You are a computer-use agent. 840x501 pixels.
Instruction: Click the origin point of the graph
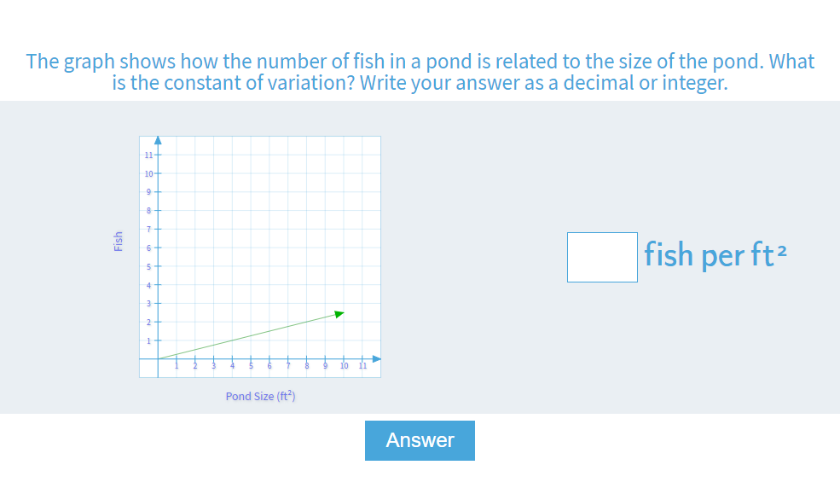click(158, 358)
